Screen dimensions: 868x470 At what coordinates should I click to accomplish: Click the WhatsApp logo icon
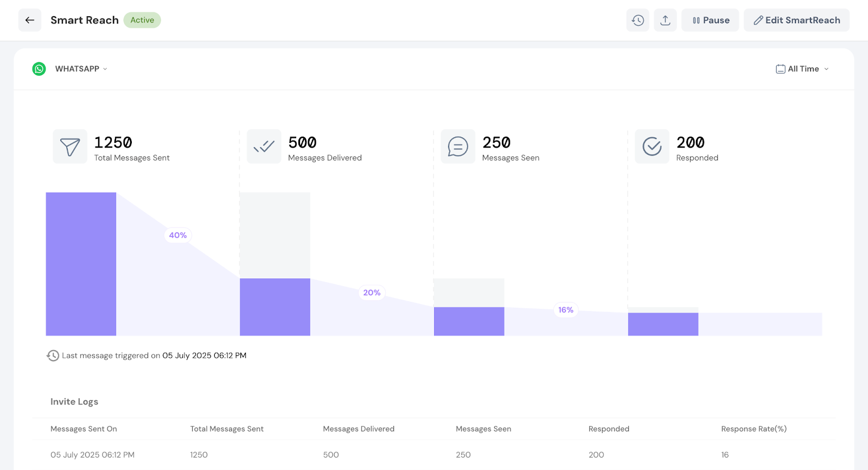coord(39,69)
